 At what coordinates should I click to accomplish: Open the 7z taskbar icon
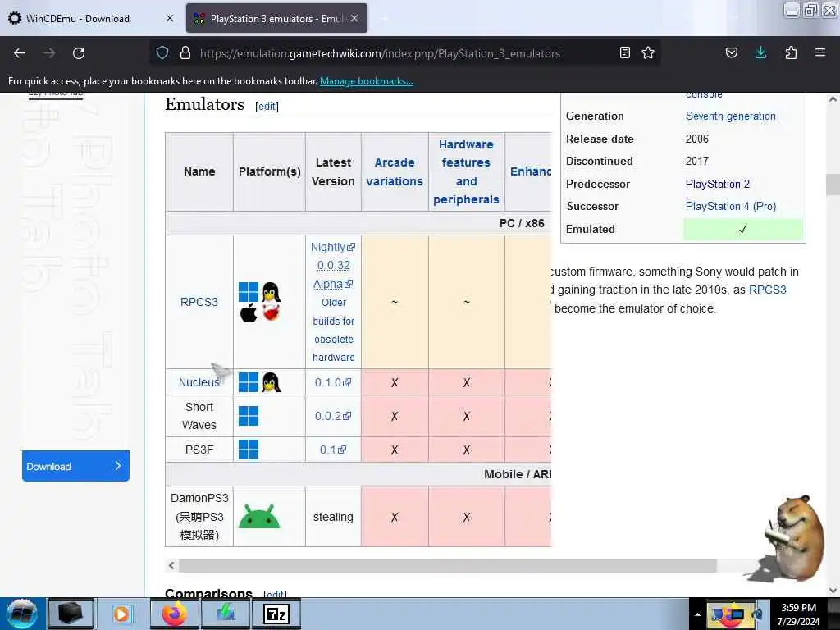(x=277, y=614)
